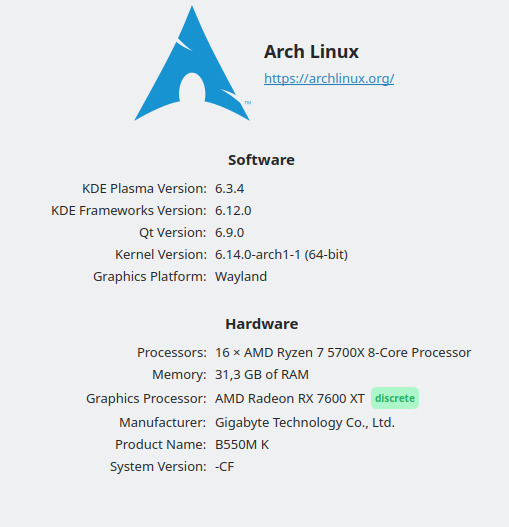
Task: Click the Kernel Version label
Action: click(161, 255)
